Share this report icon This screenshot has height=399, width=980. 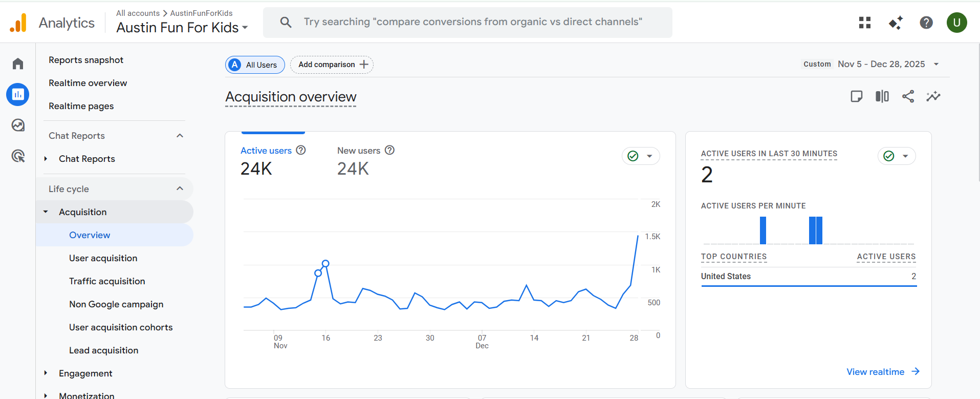click(x=908, y=96)
